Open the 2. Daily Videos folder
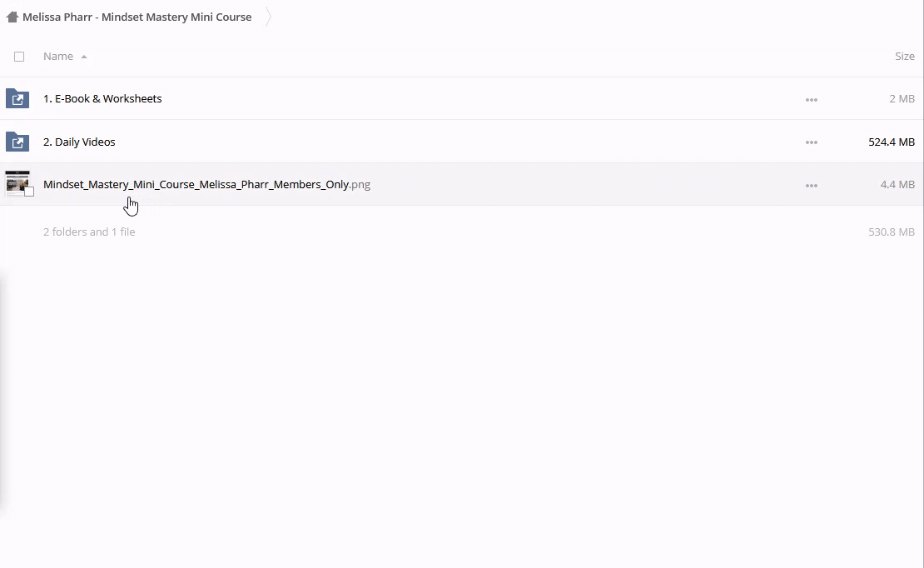 [79, 142]
